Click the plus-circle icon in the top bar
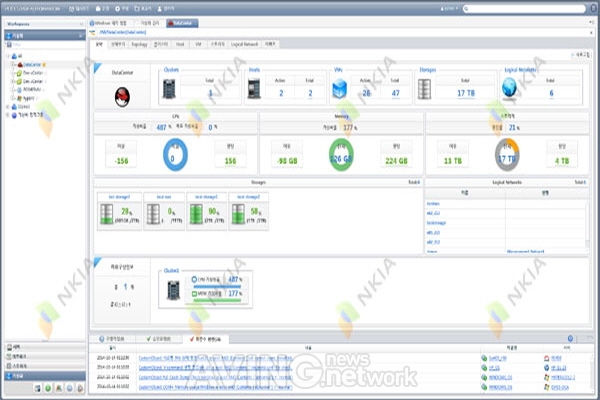The image size is (600, 400). [117, 8]
